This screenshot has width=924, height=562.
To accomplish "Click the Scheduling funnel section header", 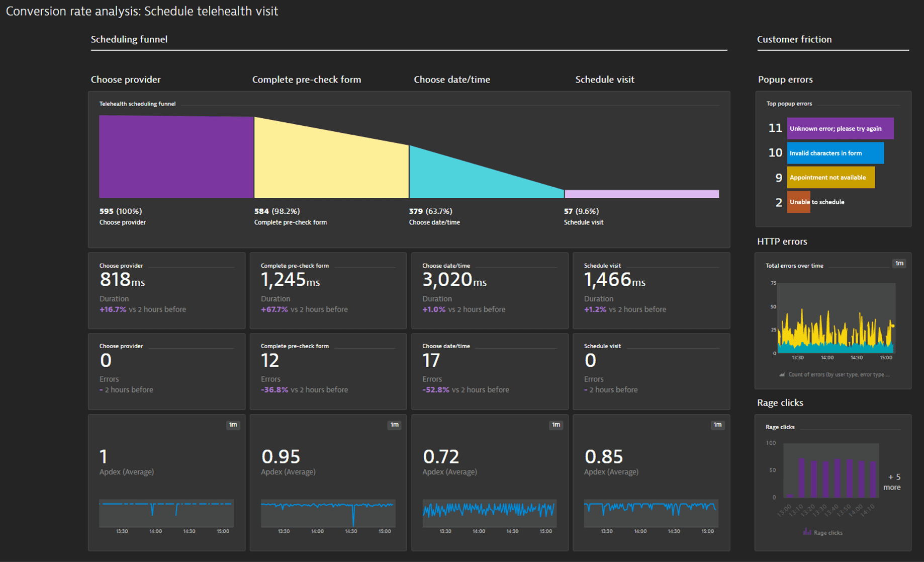I will pyautogui.click(x=129, y=39).
